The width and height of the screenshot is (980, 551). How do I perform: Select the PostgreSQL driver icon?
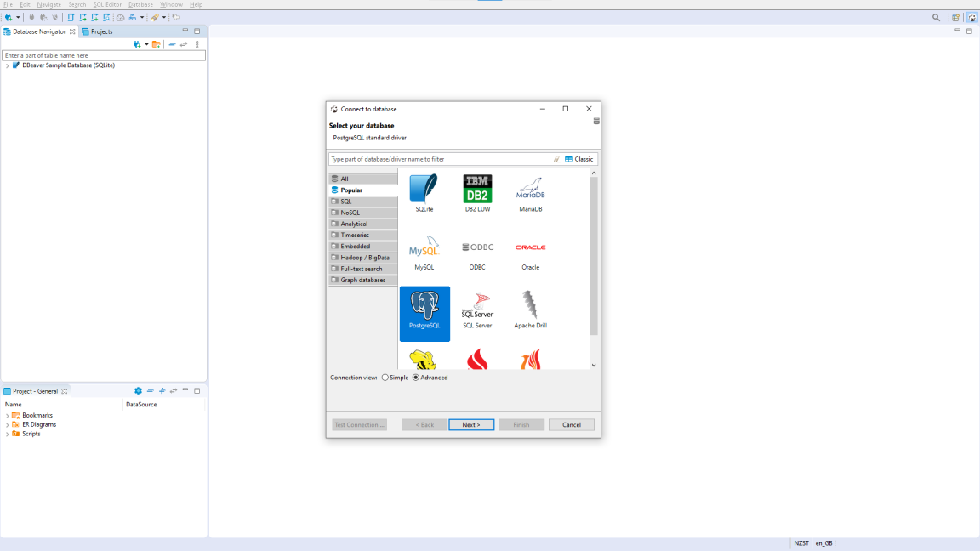(x=424, y=314)
